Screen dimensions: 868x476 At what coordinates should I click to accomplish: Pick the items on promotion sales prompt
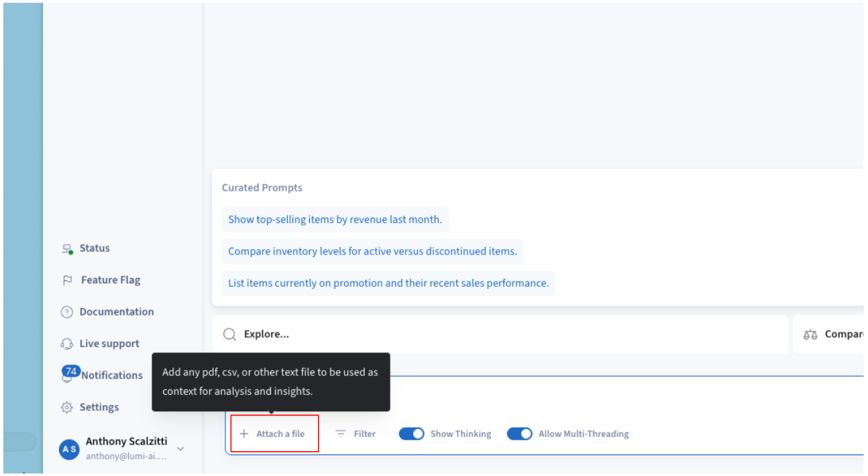pyautogui.click(x=388, y=283)
